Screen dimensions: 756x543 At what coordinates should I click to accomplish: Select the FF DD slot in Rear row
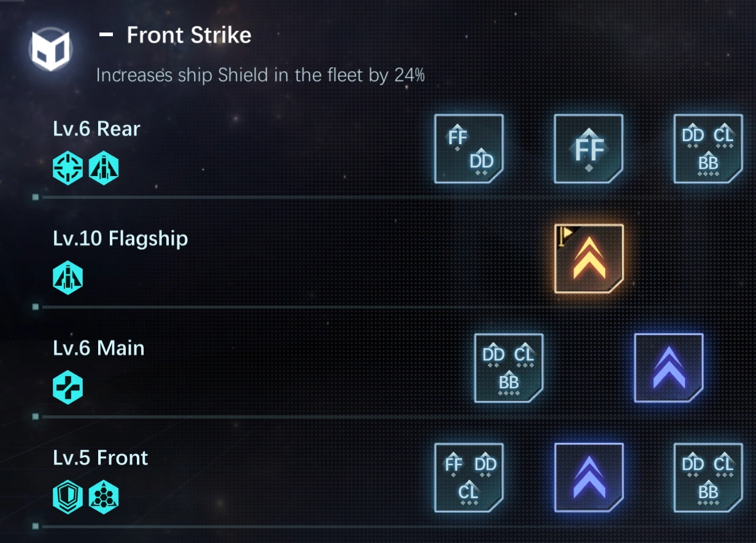(469, 149)
